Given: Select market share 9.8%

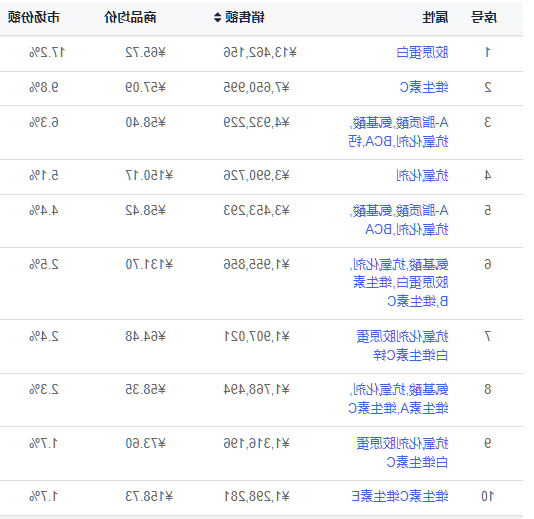Looking at the screenshot, I should pyautogui.click(x=44, y=88).
